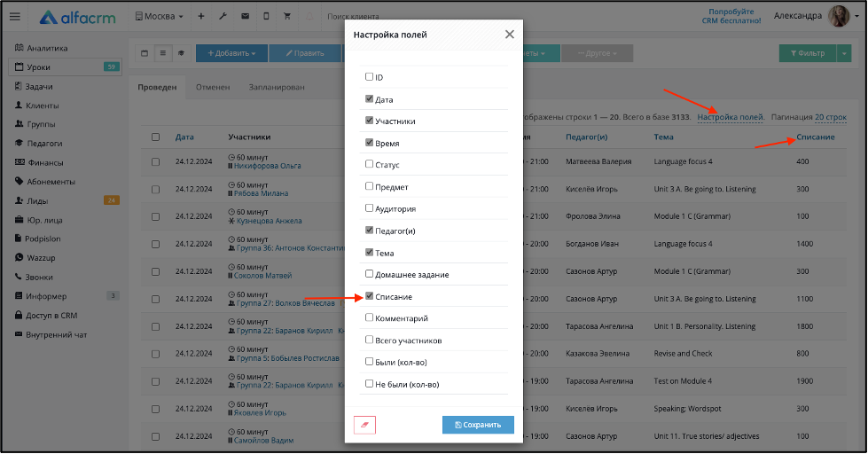
Task: Open the wrench settings icon
Action: tap(223, 17)
